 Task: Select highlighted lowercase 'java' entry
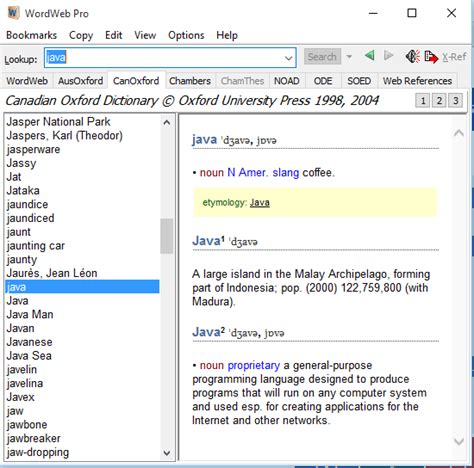tap(82, 287)
